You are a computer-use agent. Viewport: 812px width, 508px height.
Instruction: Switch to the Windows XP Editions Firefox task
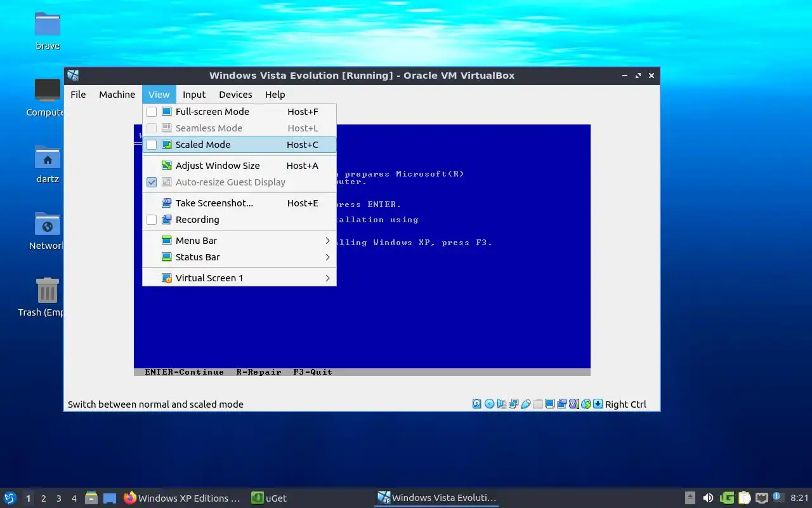pos(182,498)
